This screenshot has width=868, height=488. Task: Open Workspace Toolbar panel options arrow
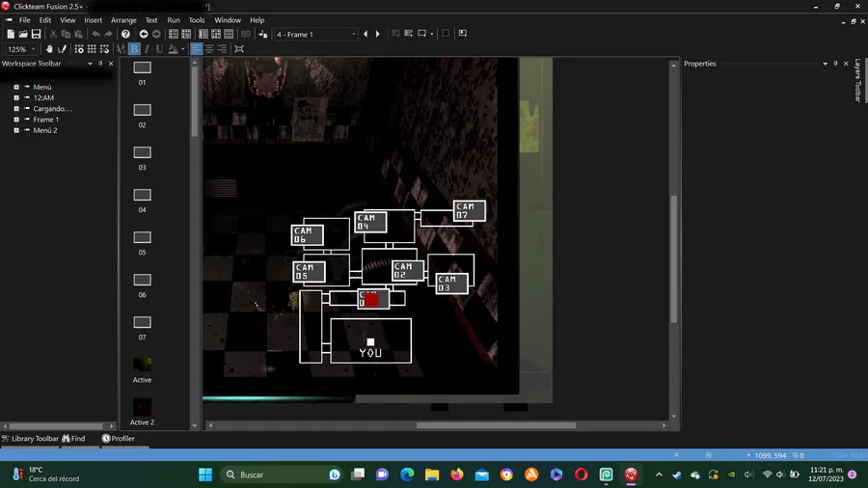[x=90, y=64]
